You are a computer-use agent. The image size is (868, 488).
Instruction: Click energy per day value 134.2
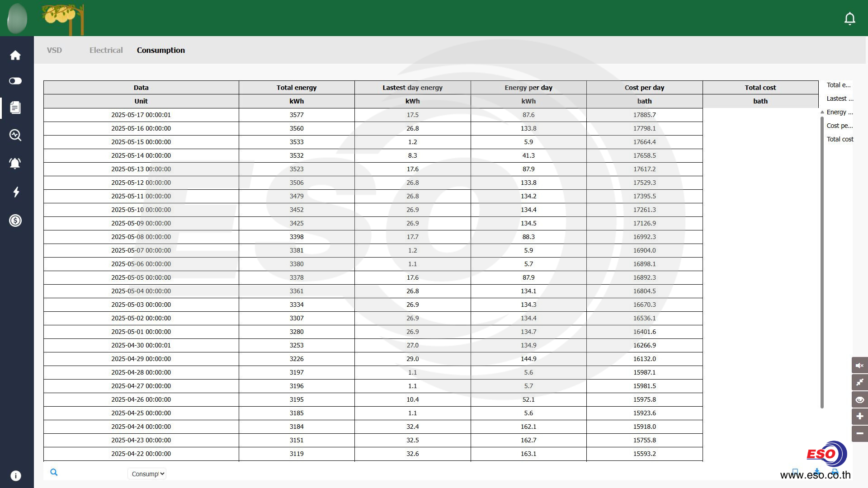(528, 196)
